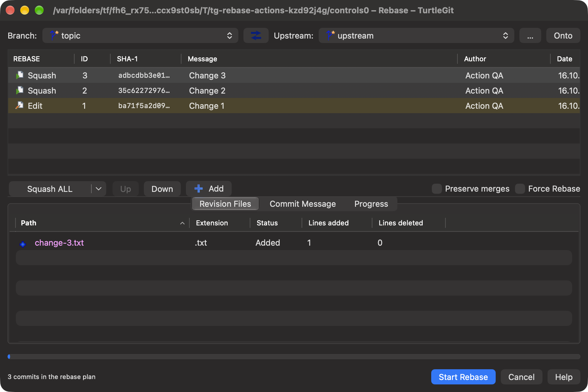The height and width of the screenshot is (392, 588).
Task: Click SHA-1 35c62272976… cell
Action: 144,90
